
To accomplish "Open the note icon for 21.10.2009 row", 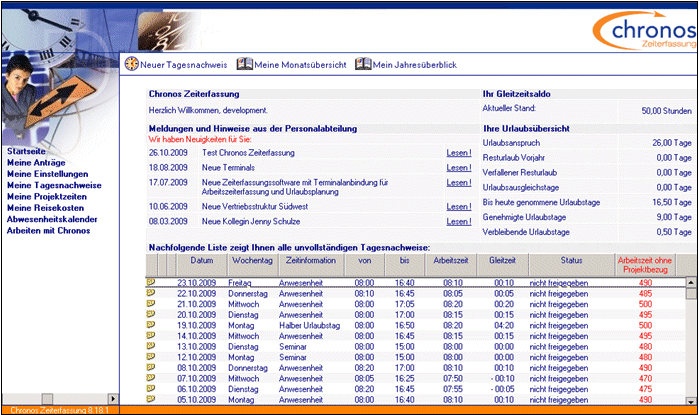I will pos(151,304).
